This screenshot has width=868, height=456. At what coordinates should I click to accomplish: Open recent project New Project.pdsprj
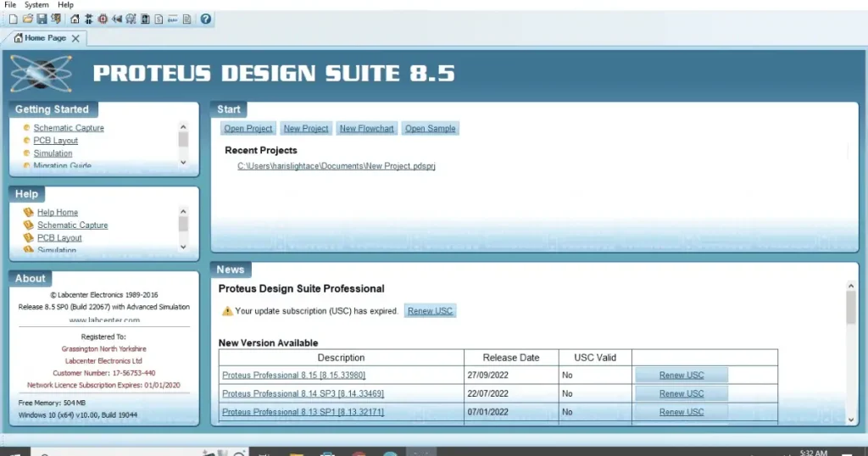[x=336, y=166]
